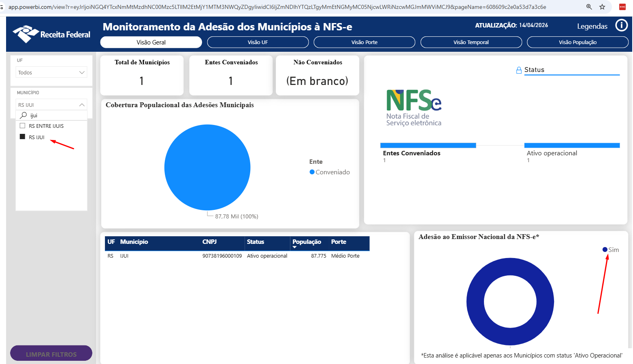The height and width of the screenshot is (364, 633).
Task: Click the município search field
Action: (x=57, y=115)
